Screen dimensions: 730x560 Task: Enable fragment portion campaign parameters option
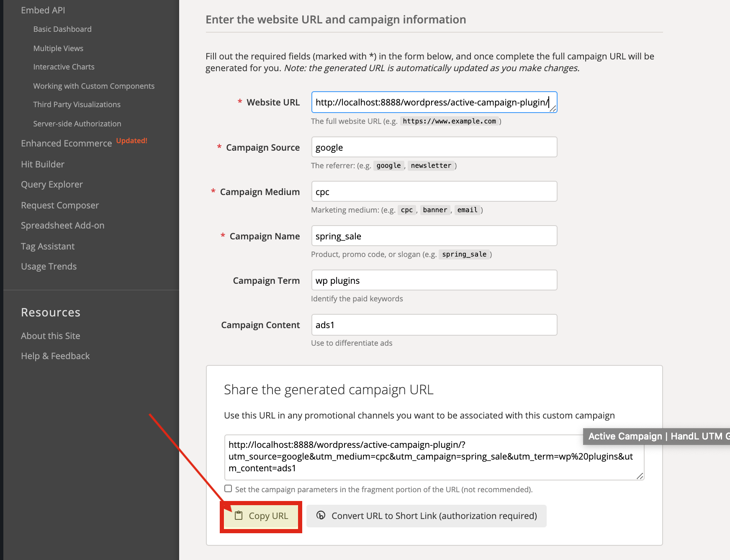point(228,488)
